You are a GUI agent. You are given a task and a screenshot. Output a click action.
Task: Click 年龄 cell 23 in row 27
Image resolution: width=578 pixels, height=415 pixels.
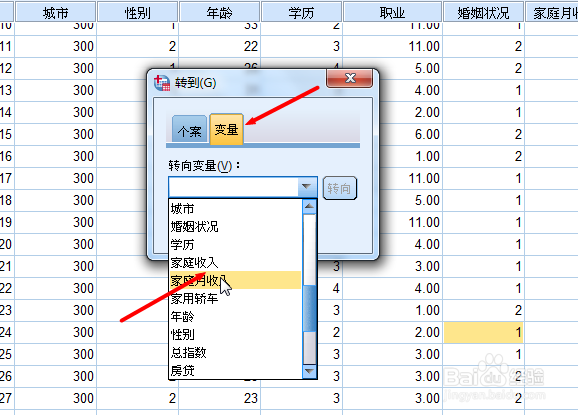(x=220, y=398)
